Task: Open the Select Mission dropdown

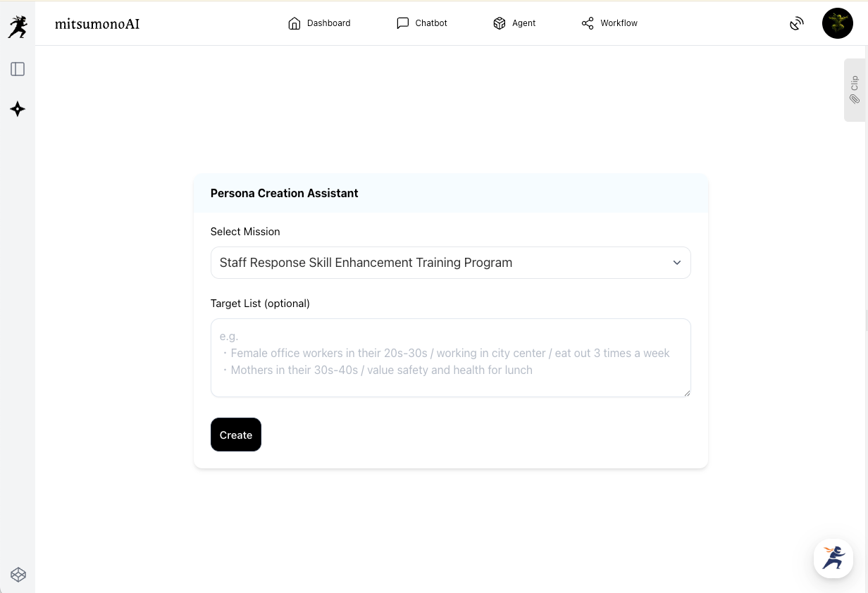Action: click(450, 263)
